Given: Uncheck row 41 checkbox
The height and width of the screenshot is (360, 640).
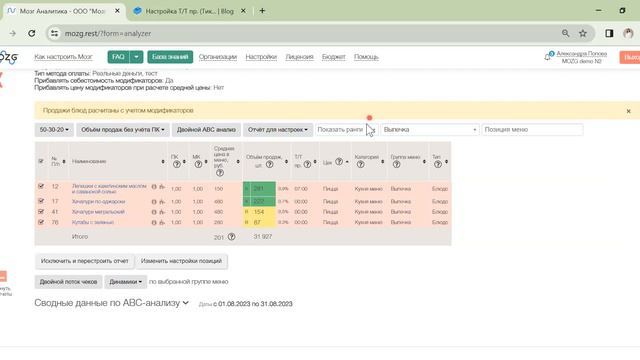Looking at the screenshot, I should pos(41,211).
